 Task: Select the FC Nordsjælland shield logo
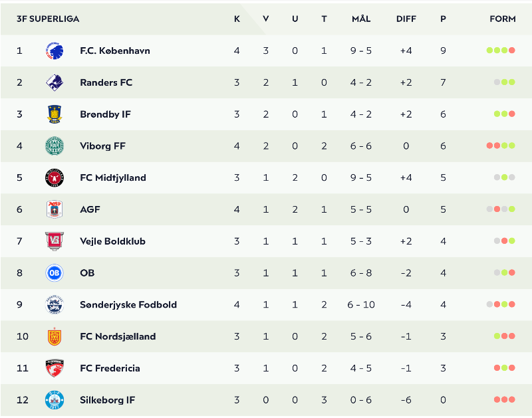click(55, 336)
